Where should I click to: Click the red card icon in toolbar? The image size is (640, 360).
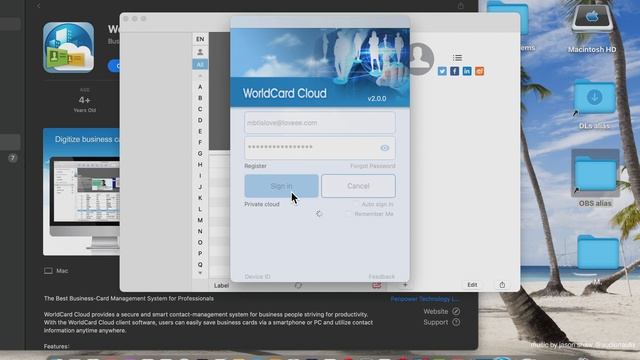coord(377,285)
